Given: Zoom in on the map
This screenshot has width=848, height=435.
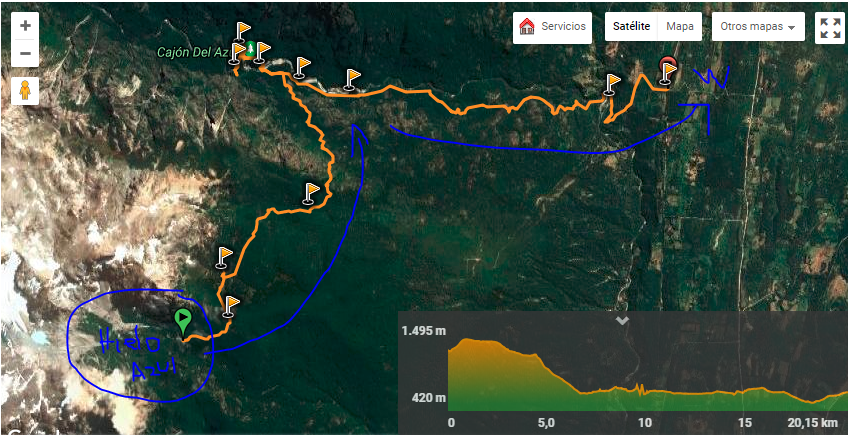Looking at the screenshot, I should pyautogui.click(x=25, y=26).
